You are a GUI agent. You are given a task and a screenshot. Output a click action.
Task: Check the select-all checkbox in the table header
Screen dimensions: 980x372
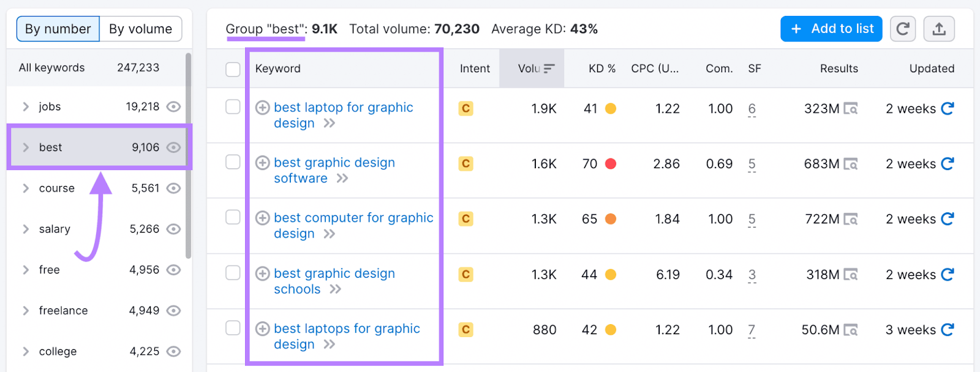click(232, 69)
